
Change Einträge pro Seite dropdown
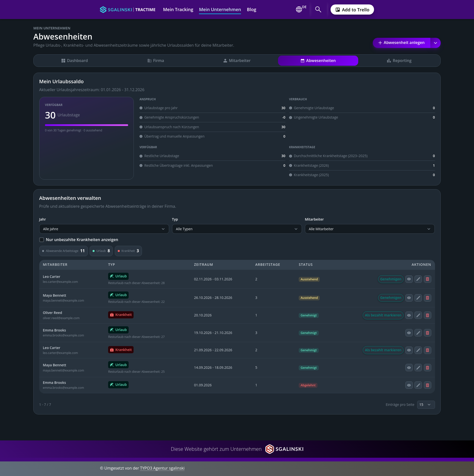(x=426, y=405)
